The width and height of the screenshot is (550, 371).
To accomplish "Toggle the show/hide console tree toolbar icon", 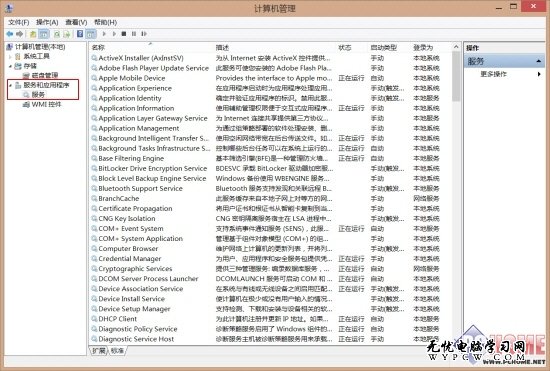I will pos(44,34).
